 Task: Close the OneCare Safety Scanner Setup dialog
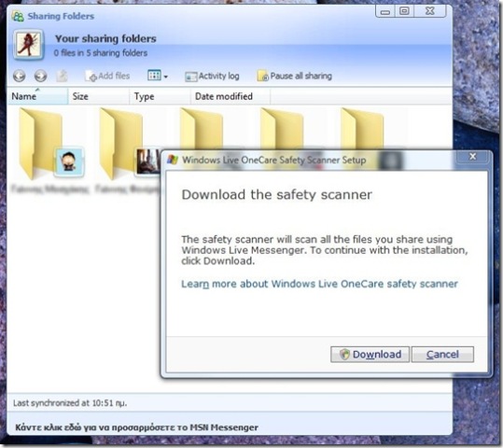click(x=472, y=157)
